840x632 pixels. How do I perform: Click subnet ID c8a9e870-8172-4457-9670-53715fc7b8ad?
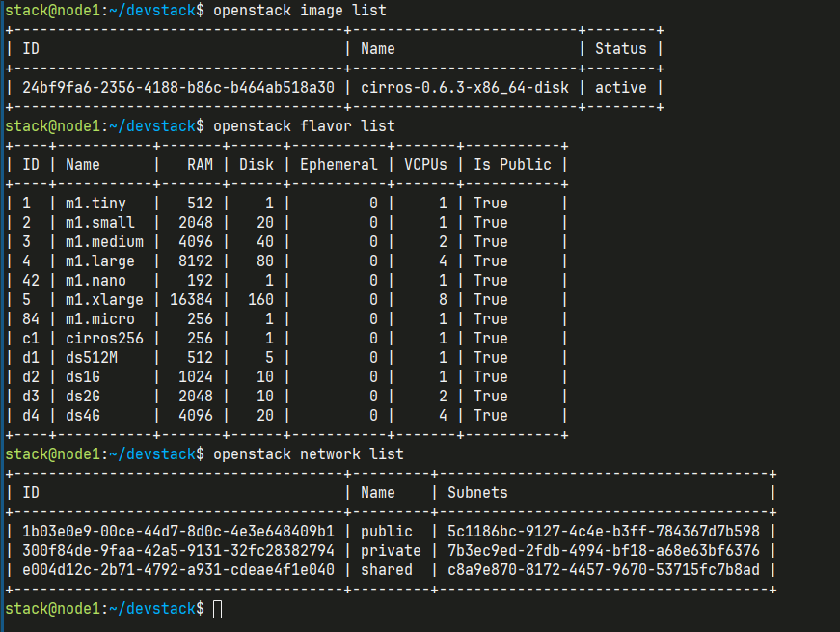tap(603, 570)
